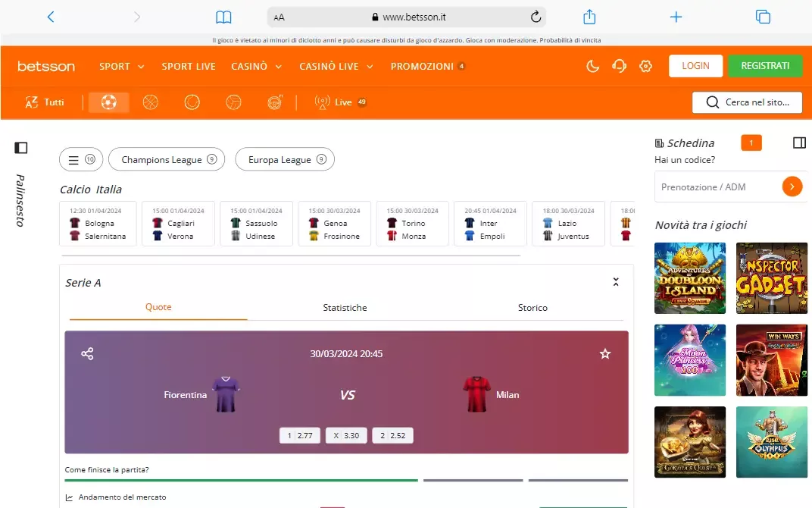Share the Fiorentina-Milan match via share icon

(87, 353)
